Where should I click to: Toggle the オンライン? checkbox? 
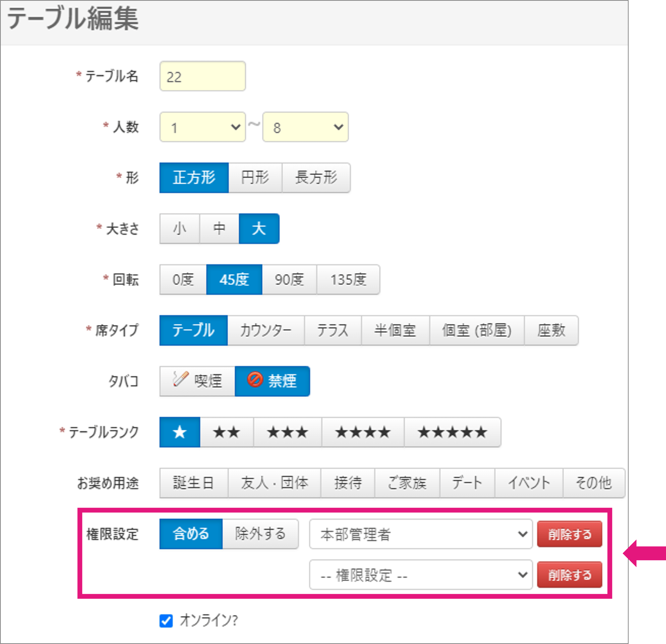[x=166, y=621]
